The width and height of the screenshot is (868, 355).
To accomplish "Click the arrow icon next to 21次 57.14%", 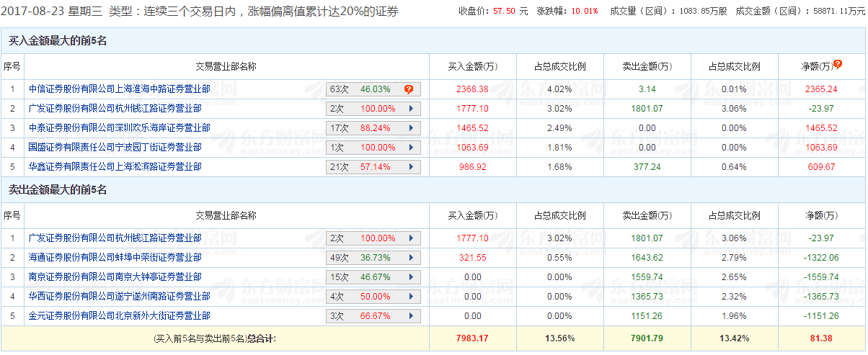I will (411, 167).
